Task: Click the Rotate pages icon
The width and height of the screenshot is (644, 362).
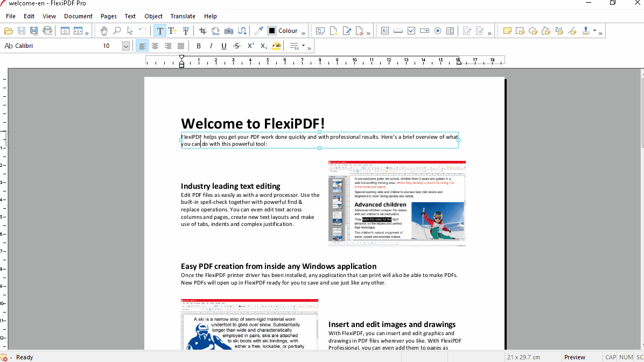Action: point(320,31)
